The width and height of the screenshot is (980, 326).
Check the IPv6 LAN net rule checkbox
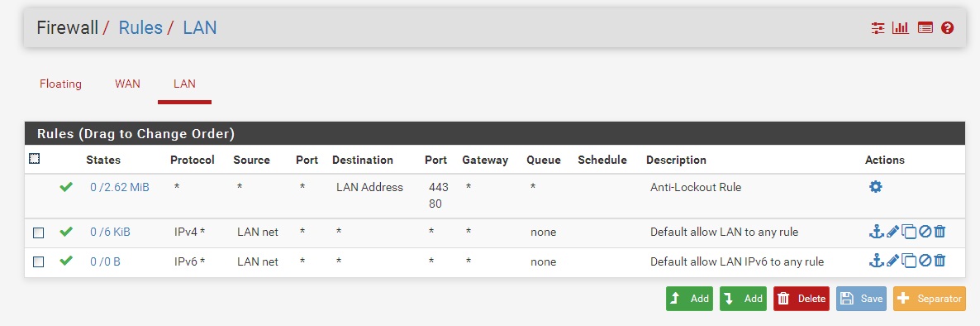[38, 261]
